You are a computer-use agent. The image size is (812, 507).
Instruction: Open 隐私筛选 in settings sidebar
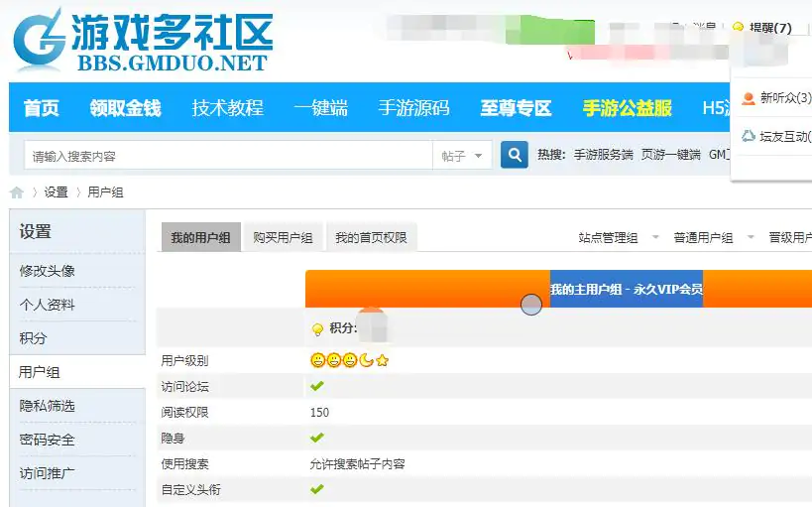(x=48, y=406)
